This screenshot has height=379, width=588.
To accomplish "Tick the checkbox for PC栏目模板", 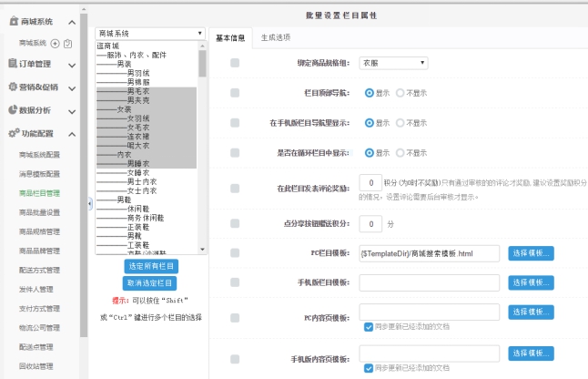I will coord(235,253).
